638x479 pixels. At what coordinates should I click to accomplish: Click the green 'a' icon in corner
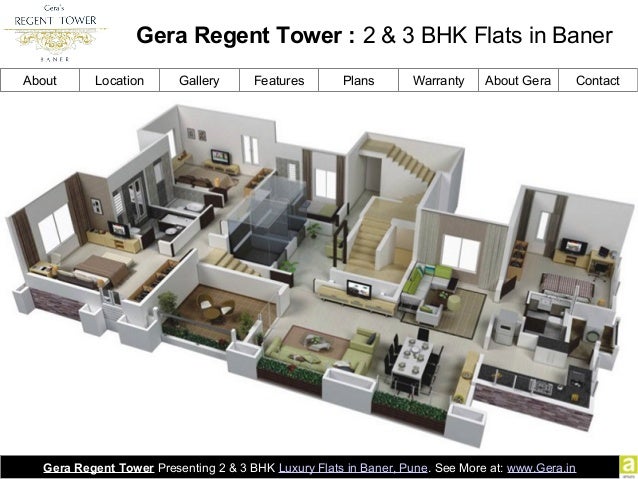click(x=629, y=466)
